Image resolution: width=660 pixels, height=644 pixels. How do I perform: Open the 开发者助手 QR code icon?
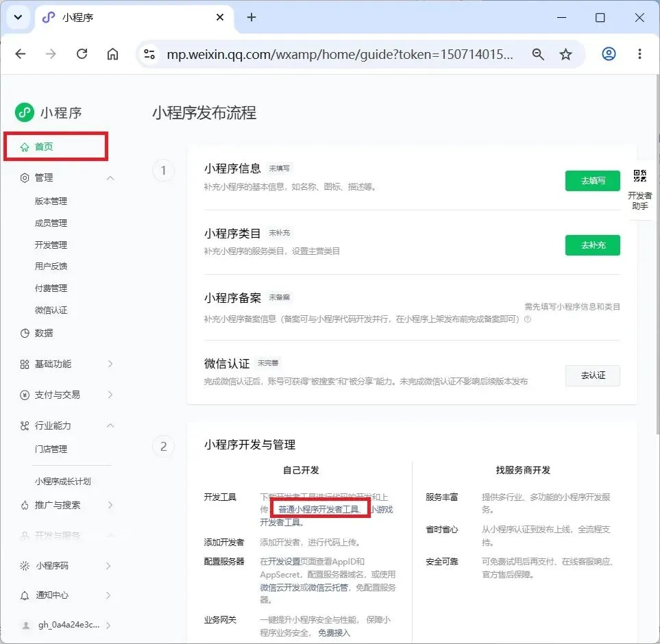[x=640, y=175]
